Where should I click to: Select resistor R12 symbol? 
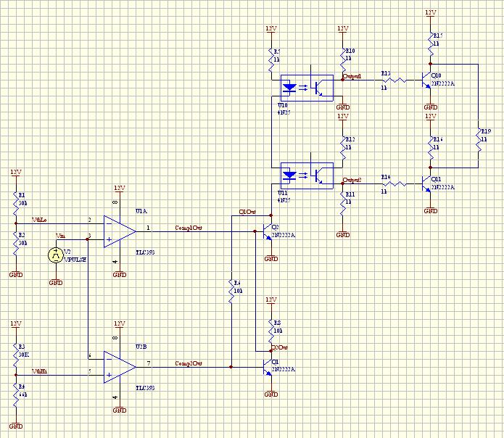pos(343,147)
